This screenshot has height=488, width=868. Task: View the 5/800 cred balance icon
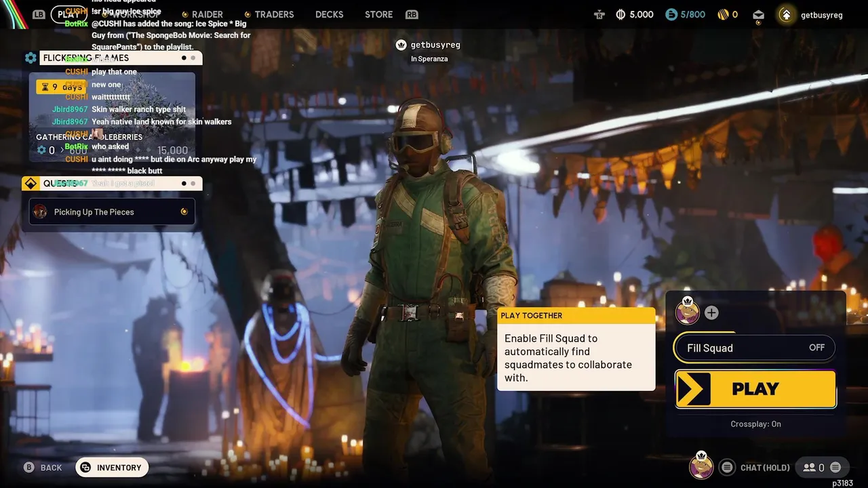click(671, 14)
